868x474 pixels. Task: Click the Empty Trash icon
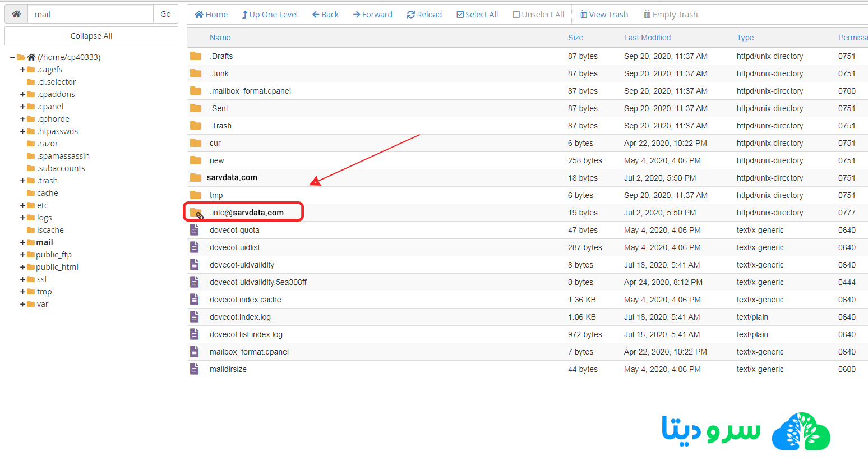coord(649,14)
